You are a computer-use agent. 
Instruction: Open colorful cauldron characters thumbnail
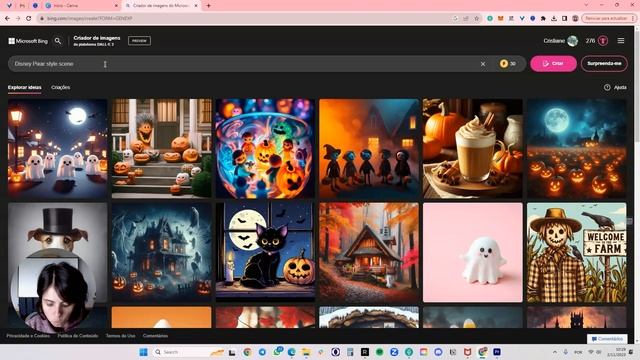pyautogui.click(x=265, y=149)
